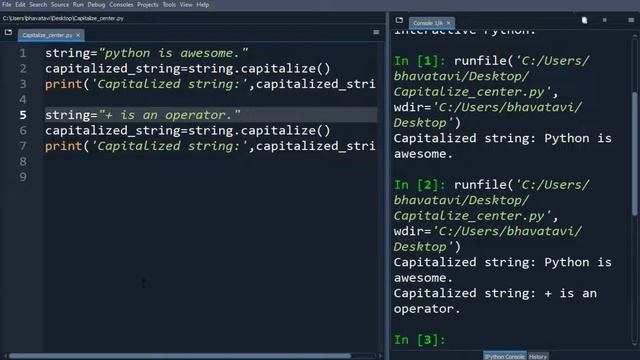Image resolution: width=640 pixels, height=360 pixels.
Task: Open the Consoles menu
Action: [x=121, y=5]
